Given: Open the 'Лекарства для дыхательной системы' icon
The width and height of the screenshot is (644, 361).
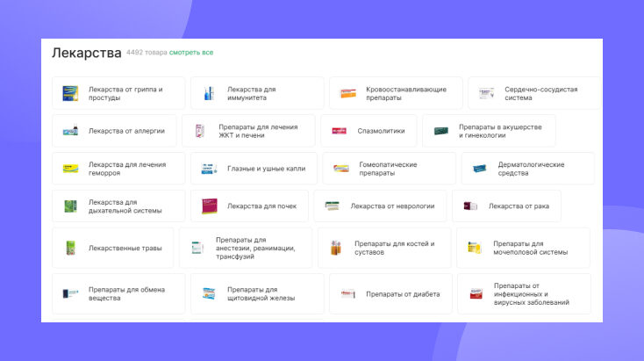Looking at the screenshot, I should [70, 206].
